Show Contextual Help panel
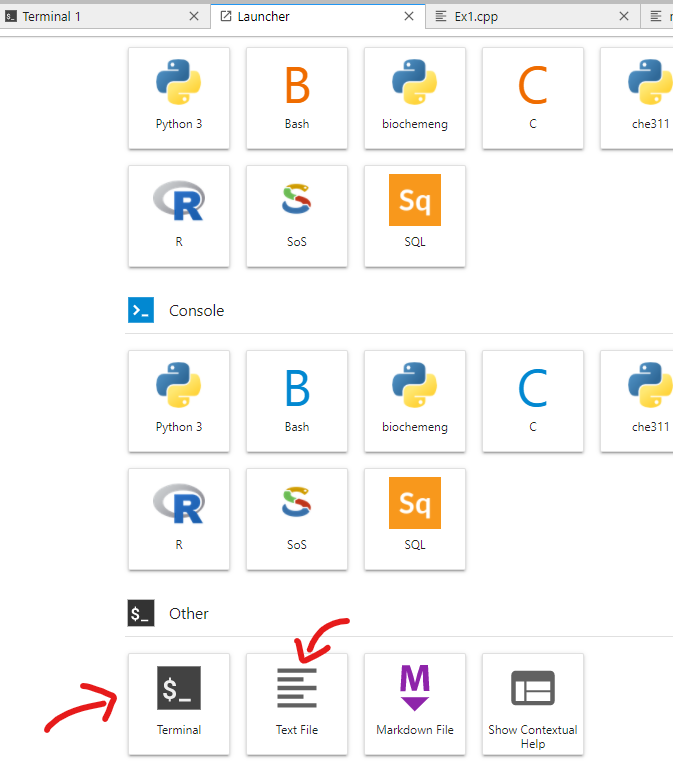 tap(533, 704)
